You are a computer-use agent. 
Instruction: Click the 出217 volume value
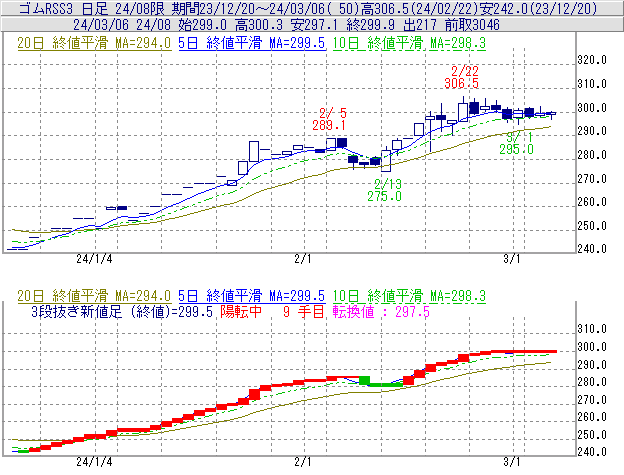click(x=420, y=25)
